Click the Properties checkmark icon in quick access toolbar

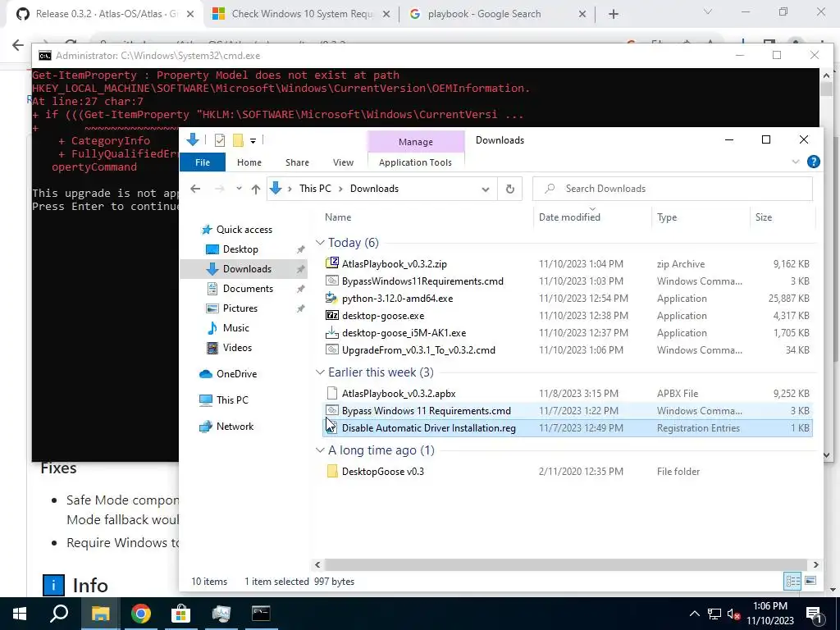coord(220,140)
